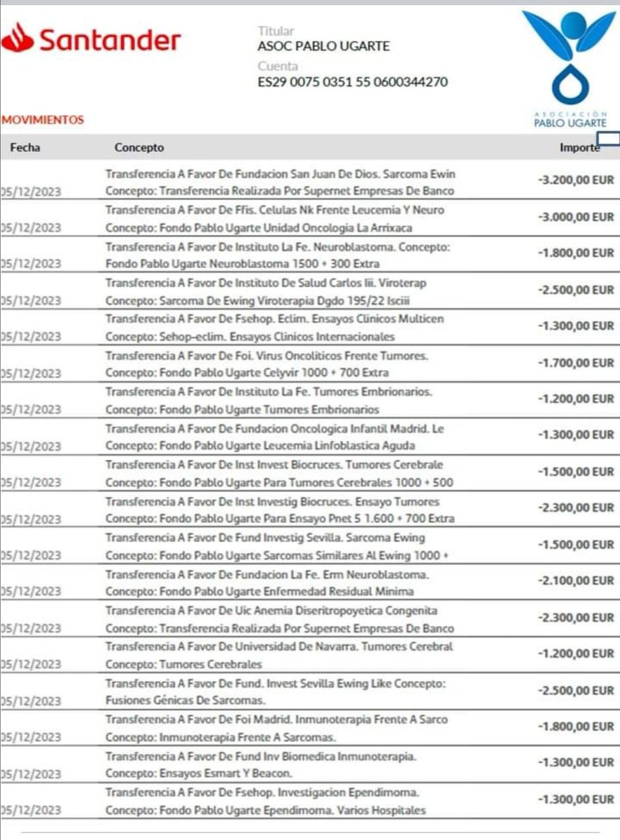Select 'Concepto: Ensayos Esmart Y Beacon.'
The image size is (620, 840).
199,774
